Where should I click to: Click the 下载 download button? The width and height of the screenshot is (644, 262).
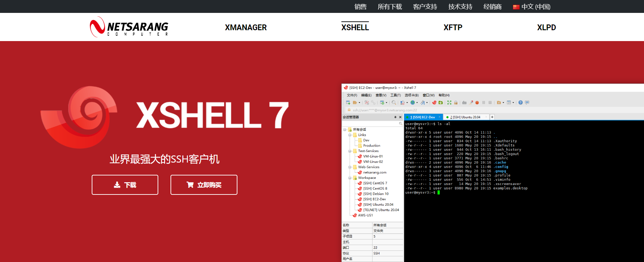tap(125, 185)
